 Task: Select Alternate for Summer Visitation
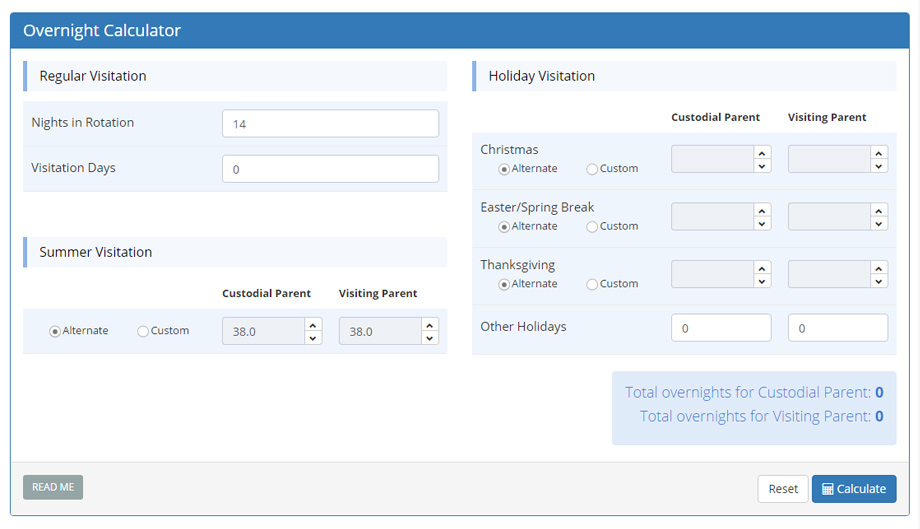coord(55,331)
